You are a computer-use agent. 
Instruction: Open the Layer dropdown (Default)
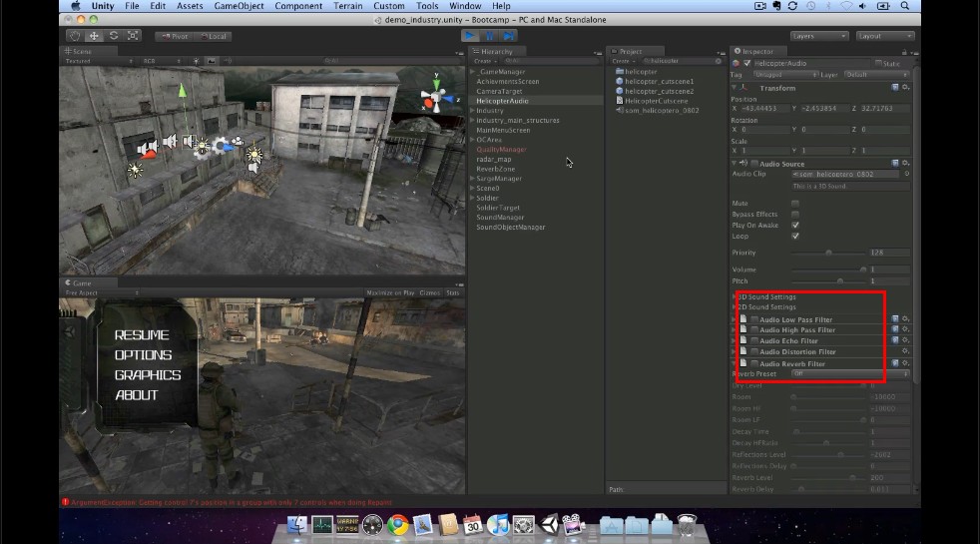877,75
